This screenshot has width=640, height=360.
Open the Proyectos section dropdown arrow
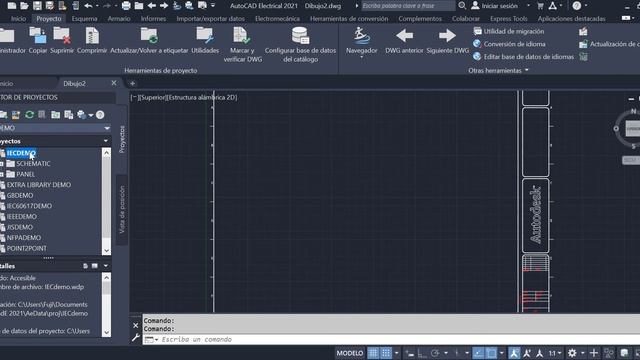pyautogui.click(x=106, y=141)
